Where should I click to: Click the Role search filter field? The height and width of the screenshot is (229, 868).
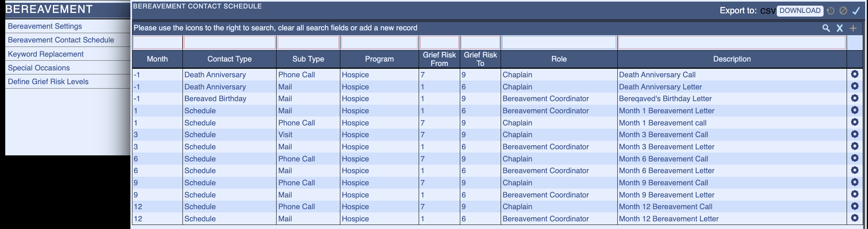559,42
